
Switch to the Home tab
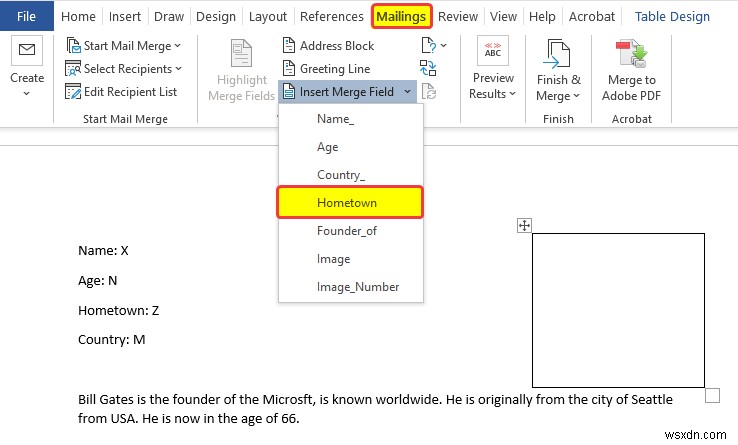tap(78, 16)
